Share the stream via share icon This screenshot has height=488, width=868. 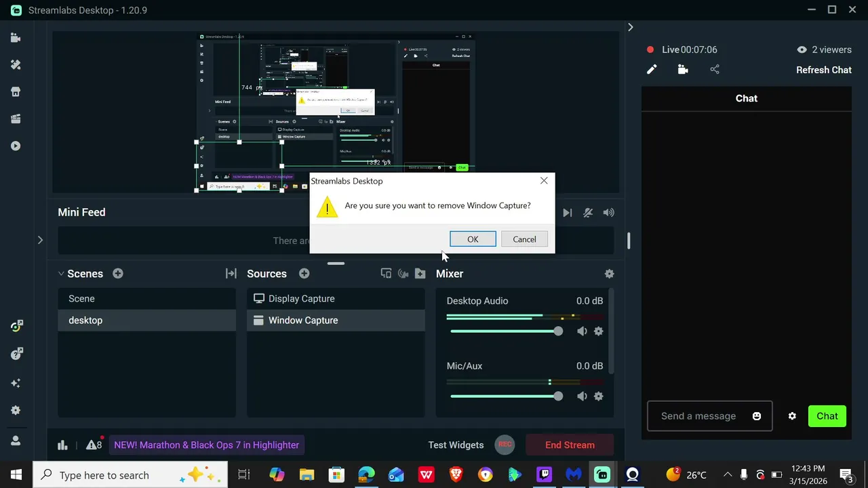coord(715,70)
